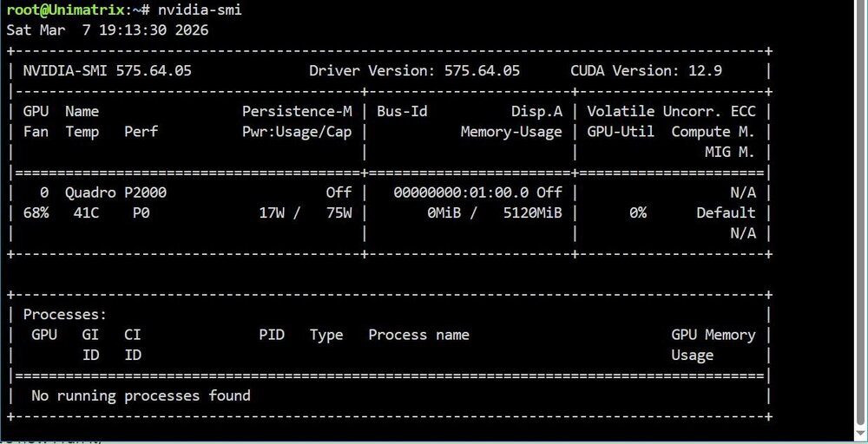This screenshot has height=444, width=868.
Task: Click the Volatile Uncorr. ECC header
Action: pyautogui.click(x=671, y=112)
